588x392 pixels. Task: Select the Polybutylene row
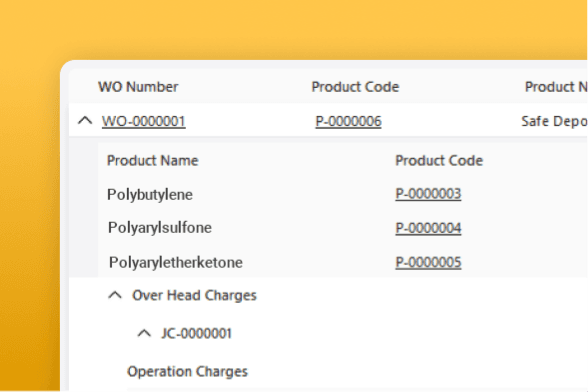[342, 194]
